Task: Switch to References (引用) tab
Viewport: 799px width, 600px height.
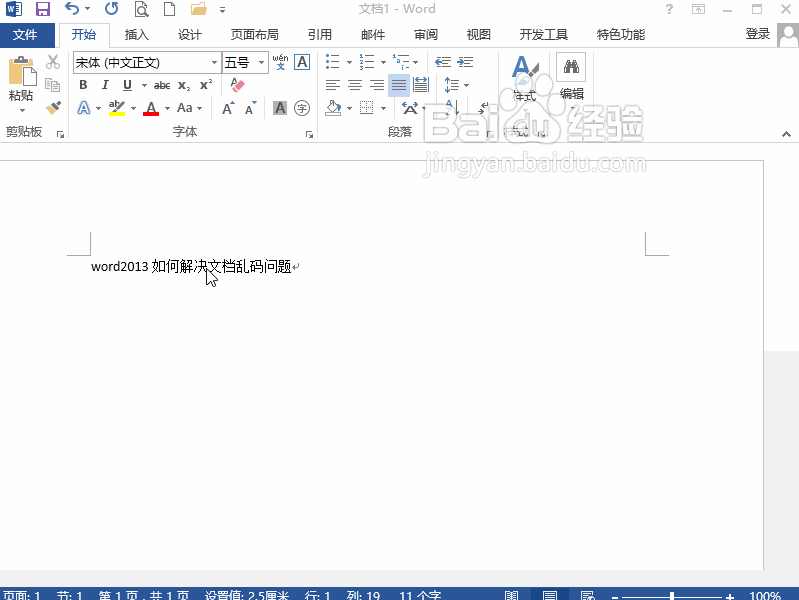Action: point(320,35)
